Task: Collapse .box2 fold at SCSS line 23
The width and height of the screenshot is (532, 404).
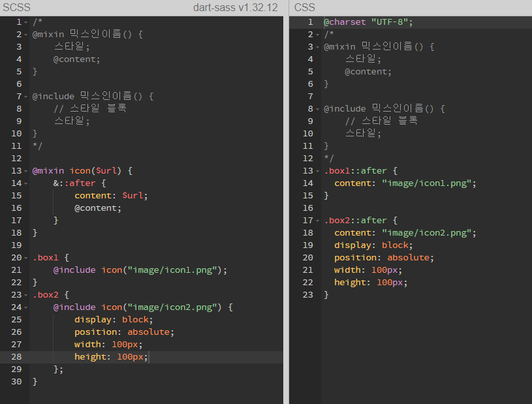Action: coord(26,295)
